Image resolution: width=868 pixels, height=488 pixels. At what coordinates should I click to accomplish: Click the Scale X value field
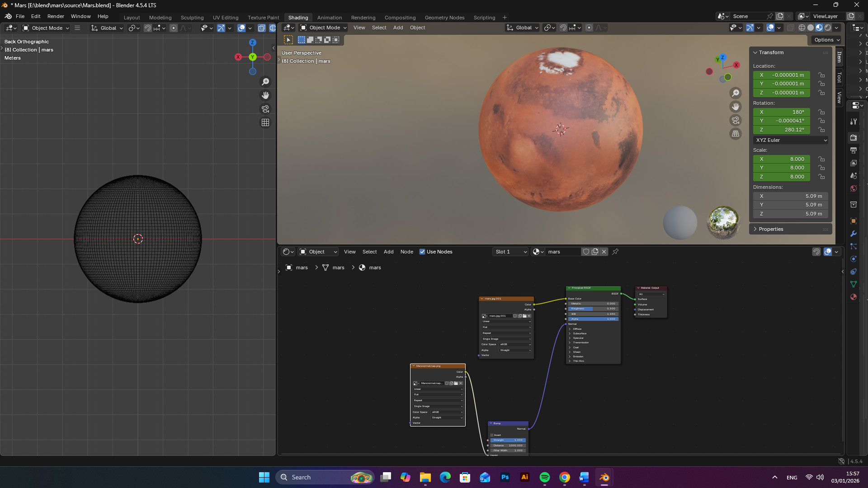tap(782, 159)
